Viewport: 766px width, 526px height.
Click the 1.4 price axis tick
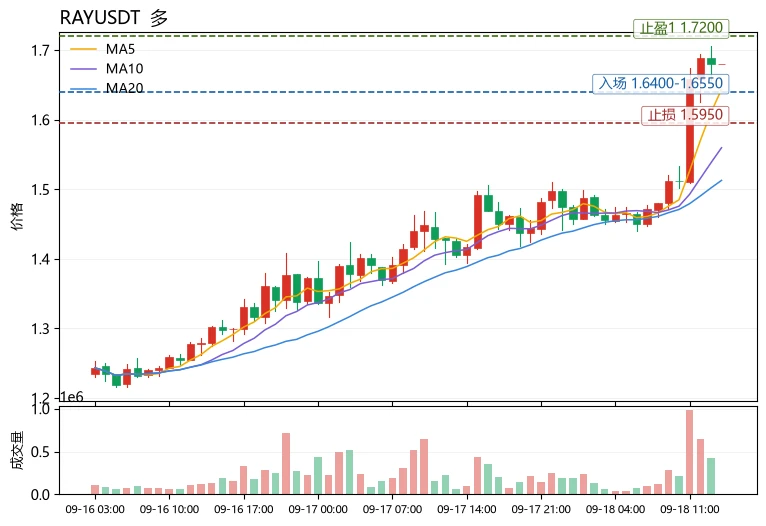(x=41, y=259)
